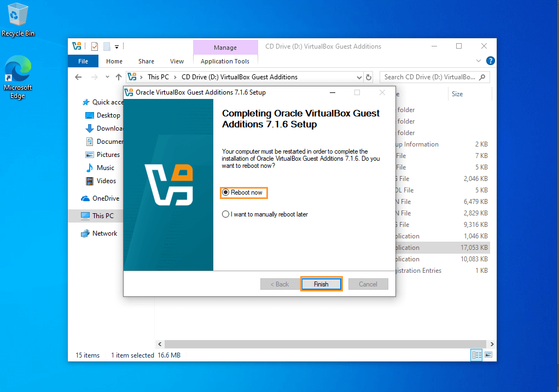559x392 pixels.
Task: Select Network in the navigation pane
Action: point(100,233)
